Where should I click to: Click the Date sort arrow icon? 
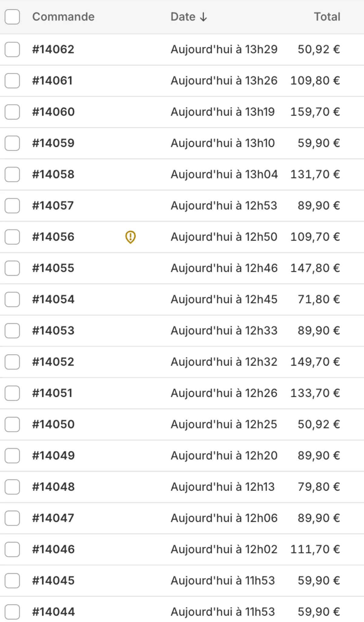point(204,17)
